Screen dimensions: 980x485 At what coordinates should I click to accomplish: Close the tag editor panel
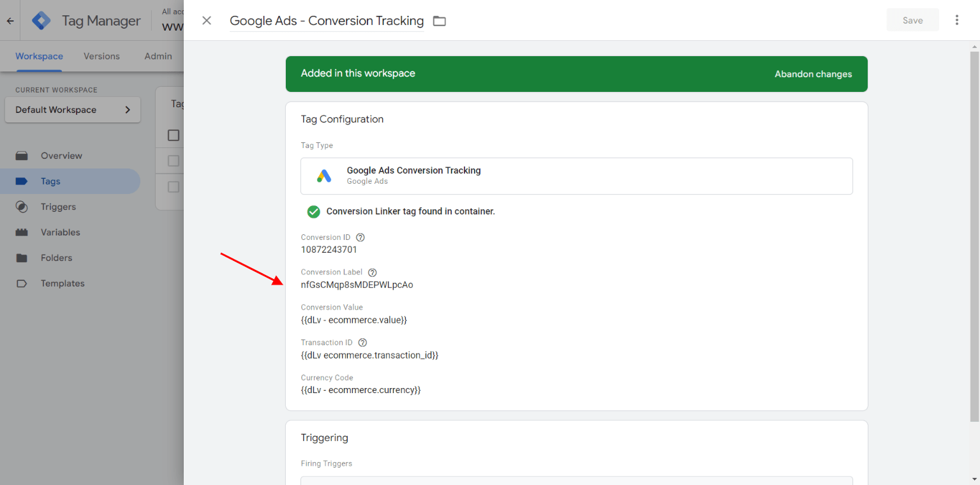point(207,20)
